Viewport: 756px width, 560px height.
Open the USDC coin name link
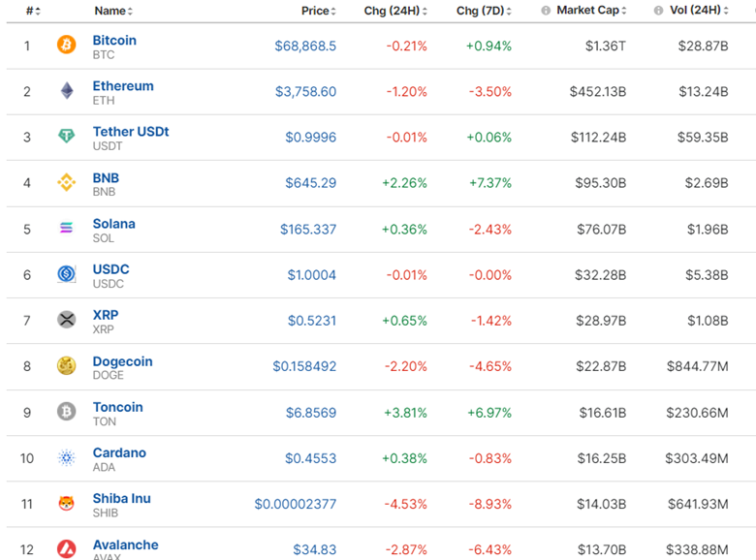110,269
